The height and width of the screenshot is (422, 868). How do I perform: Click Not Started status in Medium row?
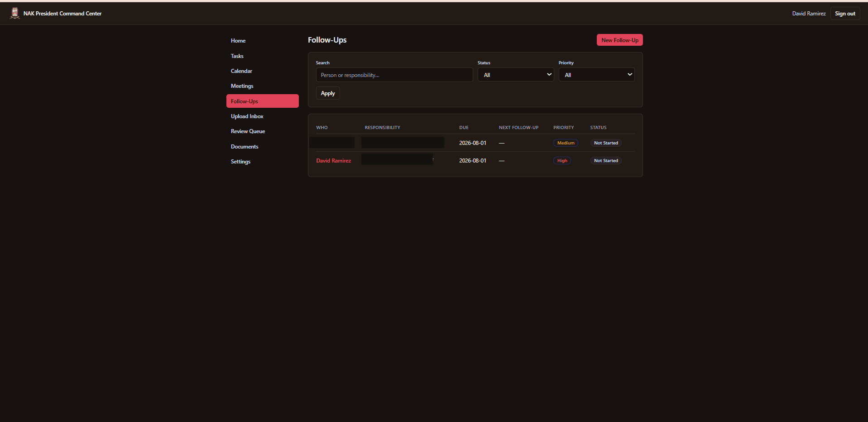(606, 143)
